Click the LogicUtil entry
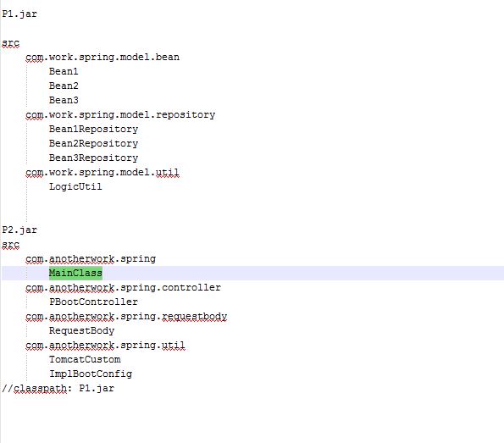This screenshot has width=504, height=443. click(75, 187)
